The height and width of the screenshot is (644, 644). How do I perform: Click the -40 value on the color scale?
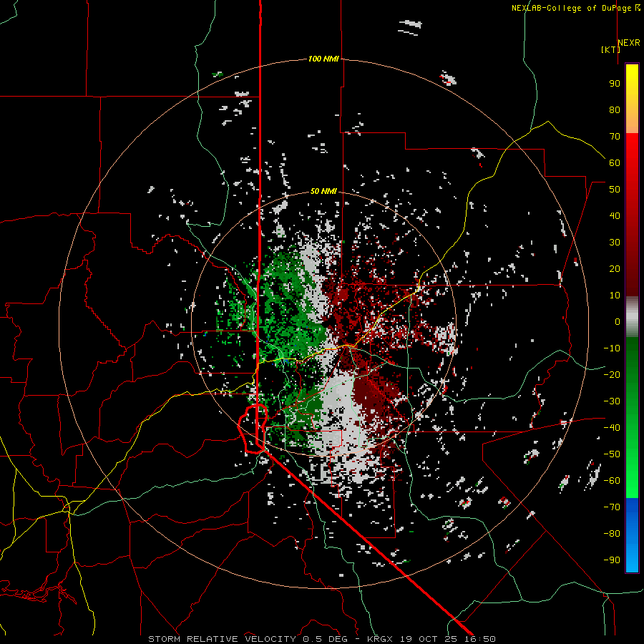[x=612, y=428]
